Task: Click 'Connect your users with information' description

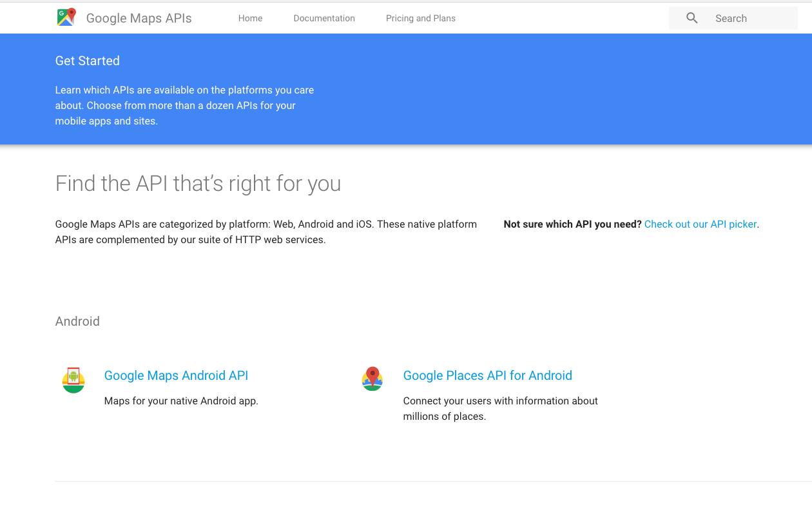Action: [501, 409]
